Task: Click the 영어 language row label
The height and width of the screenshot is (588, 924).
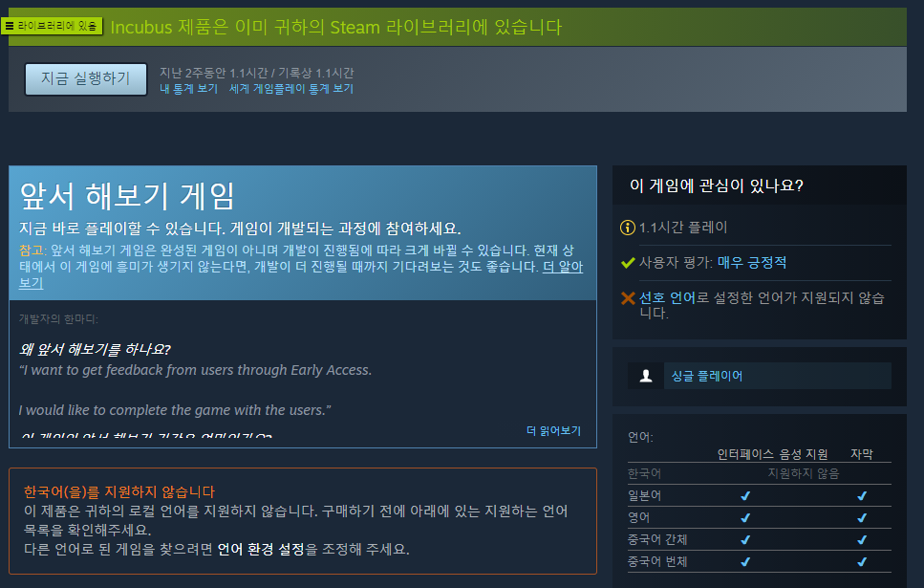Action: click(639, 517)
